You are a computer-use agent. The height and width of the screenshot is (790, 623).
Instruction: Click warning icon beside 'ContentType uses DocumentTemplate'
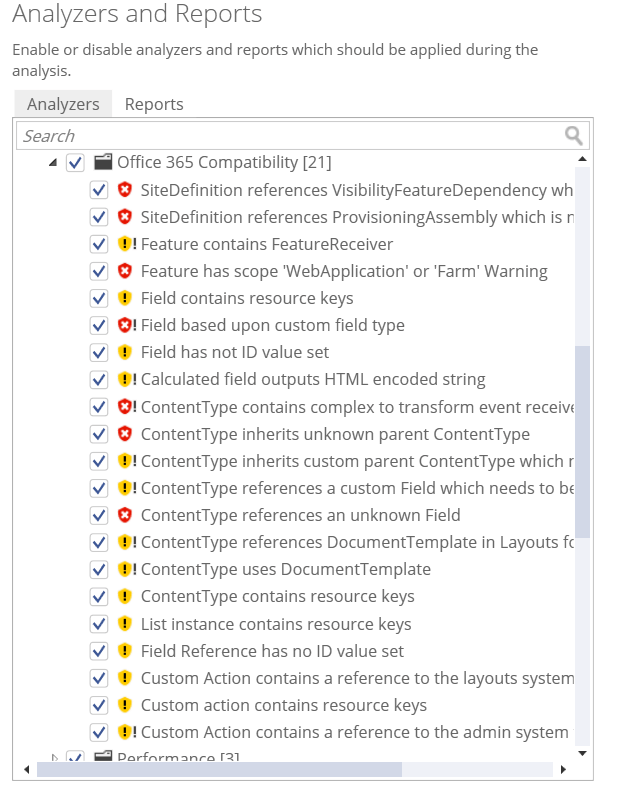point(126,569)
